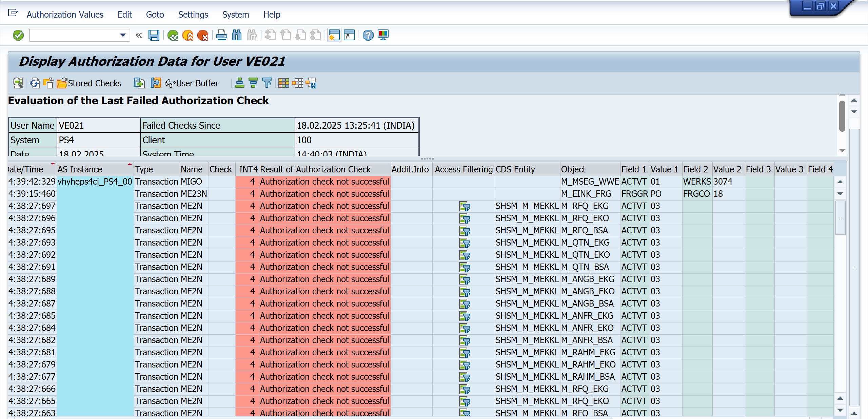Viewport: 868px width, 419px height.
Task: Click the red Cancel icon
Action: point(203,35)
